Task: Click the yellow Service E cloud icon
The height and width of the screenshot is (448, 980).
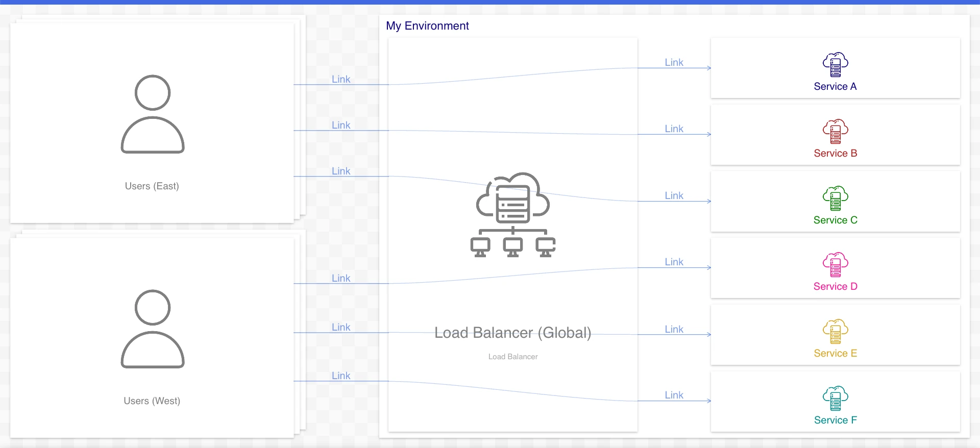Action: (x=835, y=332)
